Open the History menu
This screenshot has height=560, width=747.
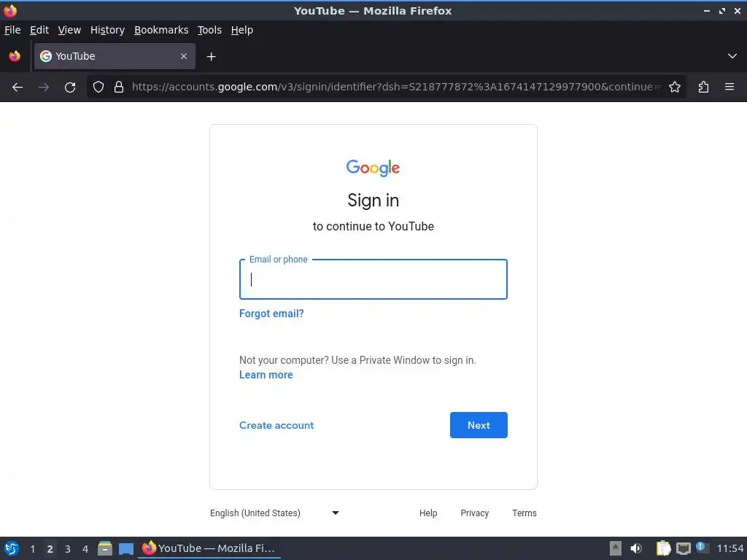tap(107, 30)
